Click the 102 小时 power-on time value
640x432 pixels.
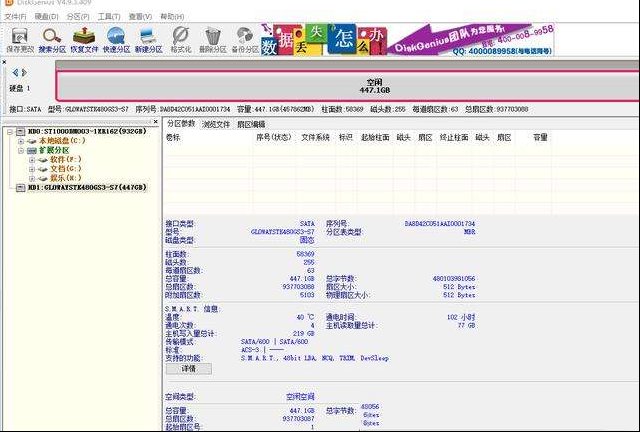tap(461, 317)
